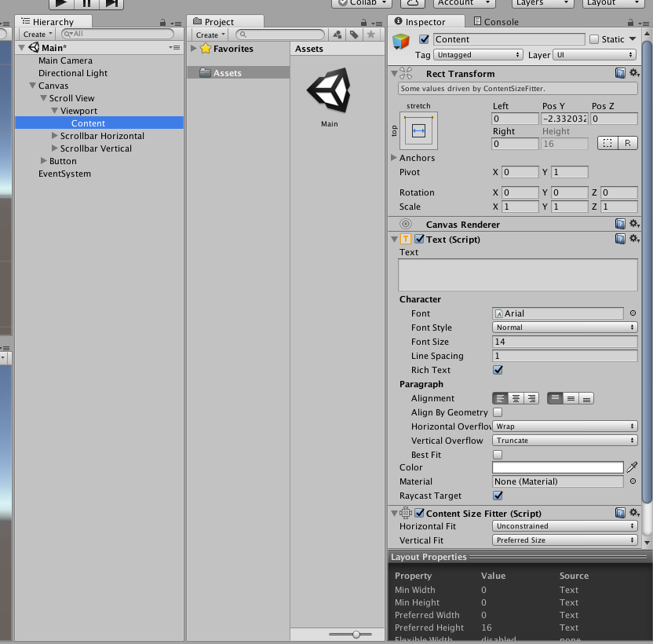
Task: Open the Hierarchy panel options menu
Action: click(176, 24)
